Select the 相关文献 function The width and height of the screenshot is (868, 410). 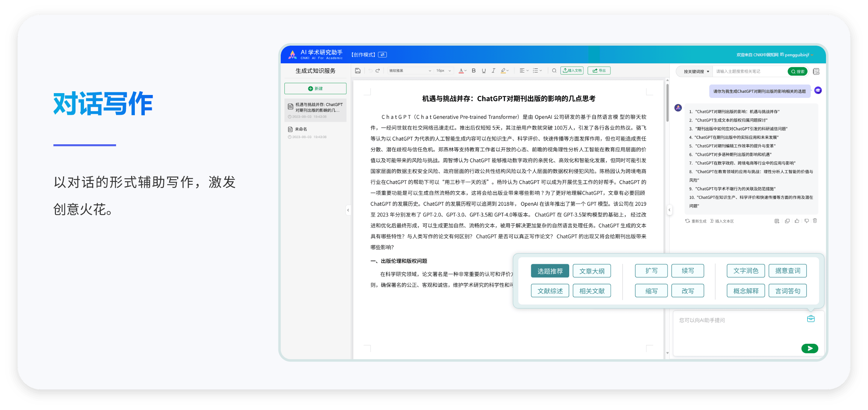point(592,291)
